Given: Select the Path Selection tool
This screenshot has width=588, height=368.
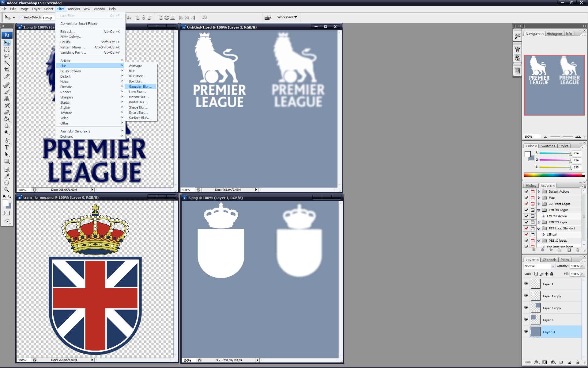Looking at the screenshot, I should 7,154.
